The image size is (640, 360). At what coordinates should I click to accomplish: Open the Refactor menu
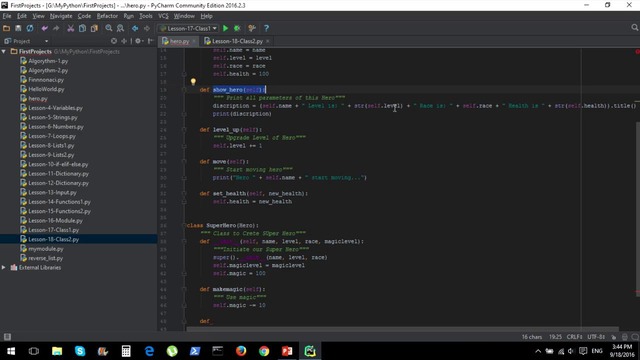click(x=107, y=16)
